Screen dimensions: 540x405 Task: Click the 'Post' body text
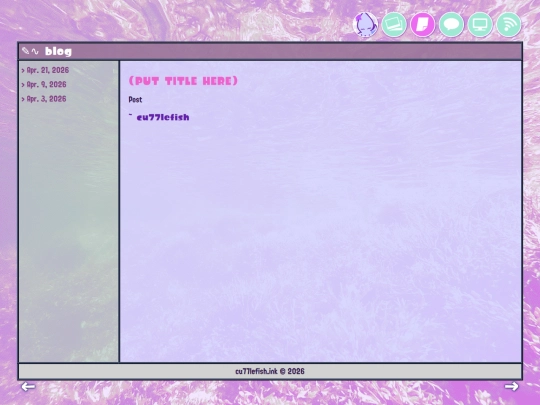(x=135, y=100)
